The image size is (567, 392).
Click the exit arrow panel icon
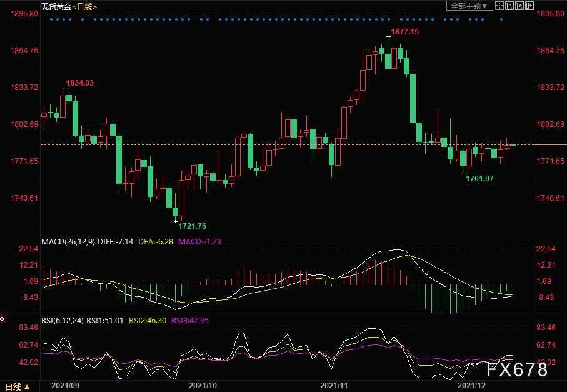click(529, 6)
